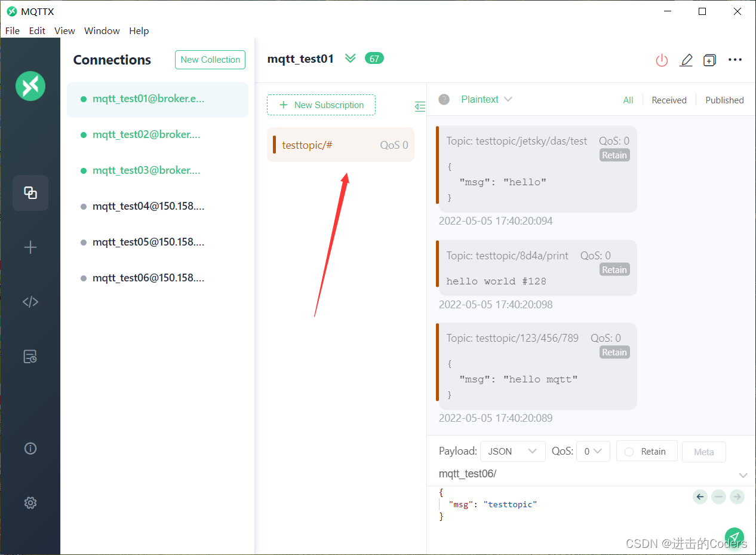Select connection mqtt_test06@150.158
Viewport: 756px width, 555px height.
[x=158, y=278]
